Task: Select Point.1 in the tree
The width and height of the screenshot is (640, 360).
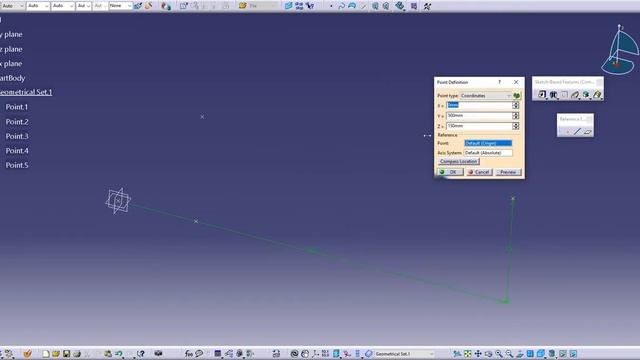Action: point(17,107)
